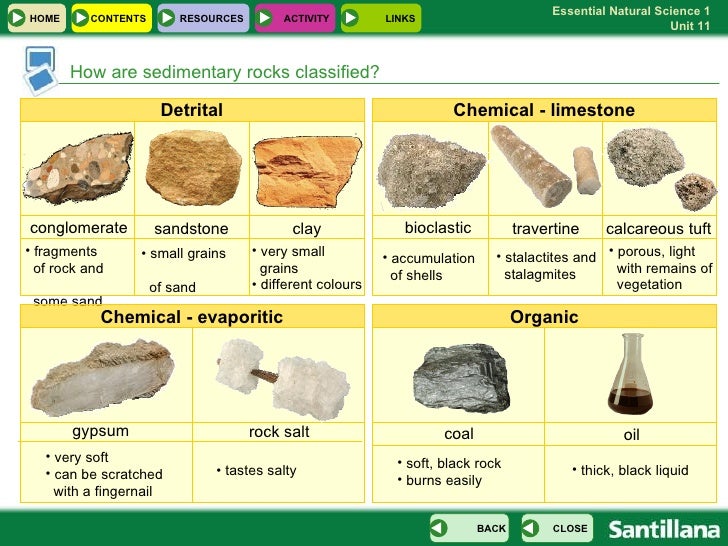Select the bioclastic limestone image
The width and height of the screenshot is (728, 546).
point(431,171)
